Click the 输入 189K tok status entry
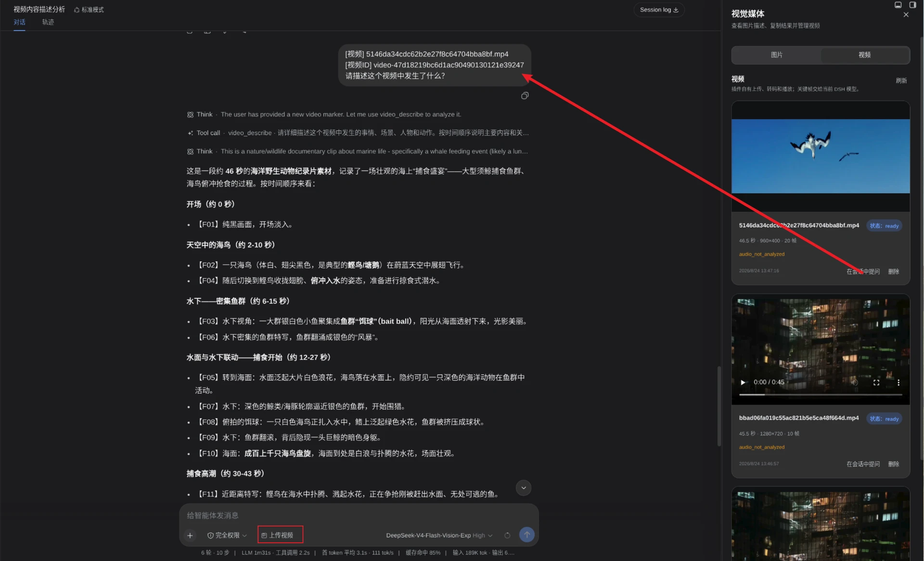The width and height of the screenshot is (924, 561). 470,553
